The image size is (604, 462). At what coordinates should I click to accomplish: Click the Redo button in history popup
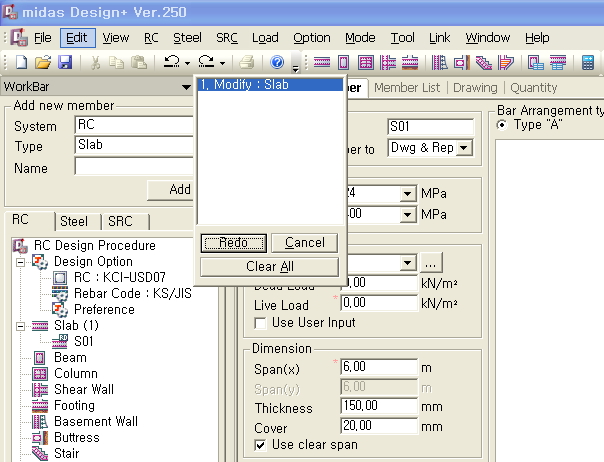click(233, 243)
